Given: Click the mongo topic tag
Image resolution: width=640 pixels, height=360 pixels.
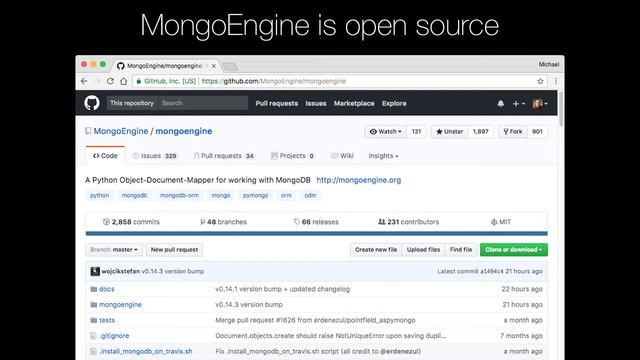Looking at the screenshot, I should (x=221, y=196).
